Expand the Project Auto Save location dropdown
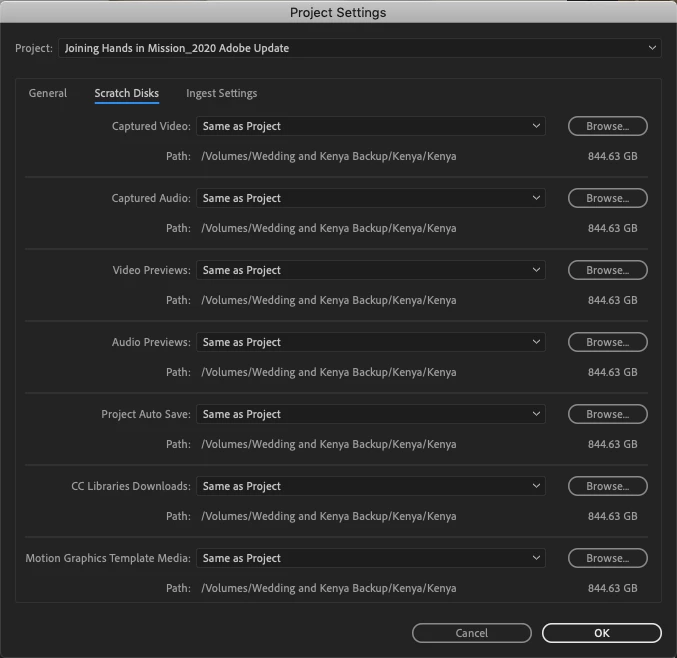 (371, 414)
